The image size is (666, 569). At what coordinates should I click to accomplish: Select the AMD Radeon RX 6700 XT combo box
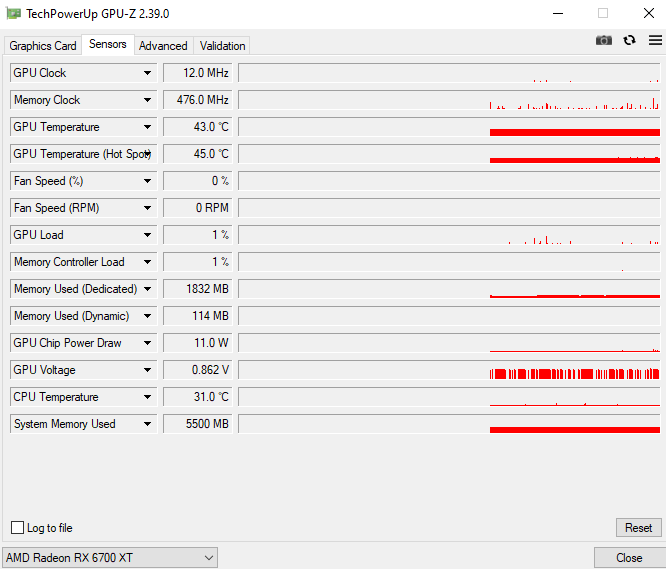pyautogui.click(x=110, y=558)
